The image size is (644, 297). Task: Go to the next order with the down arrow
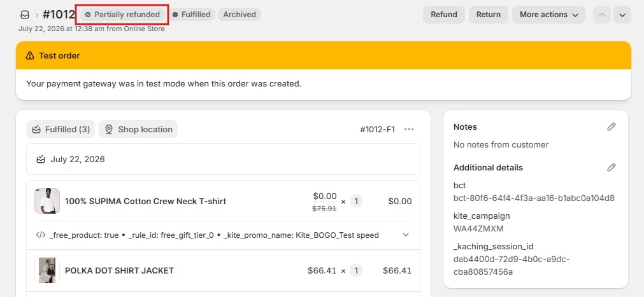tap(622, 15)
